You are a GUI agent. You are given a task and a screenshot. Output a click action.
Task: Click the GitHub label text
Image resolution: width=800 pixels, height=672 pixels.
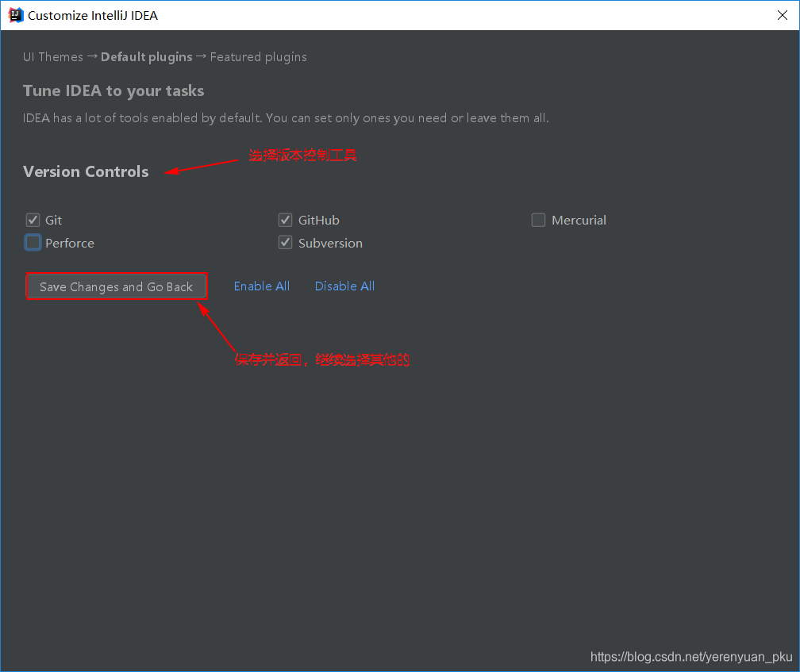[x=319, y=221]
